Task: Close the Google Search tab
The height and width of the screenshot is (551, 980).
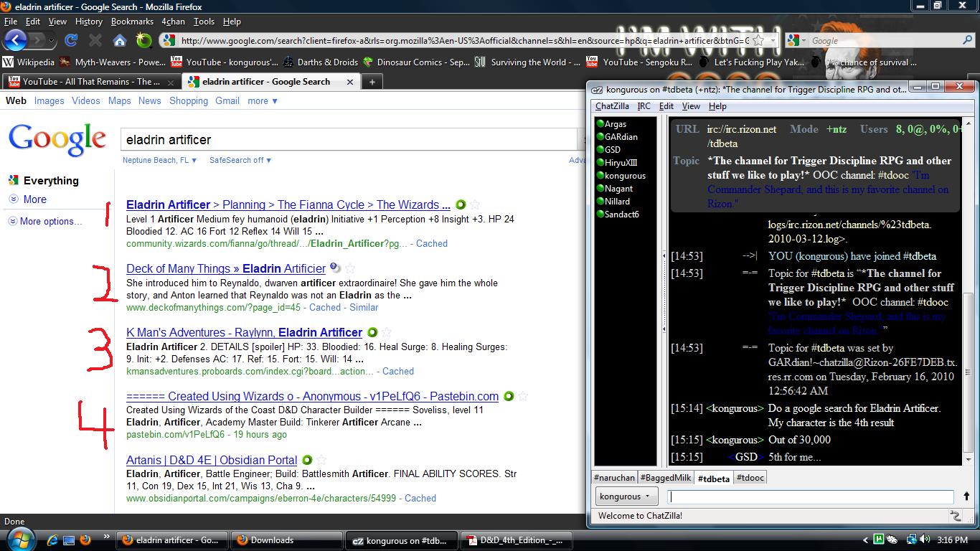Action: 350,82
